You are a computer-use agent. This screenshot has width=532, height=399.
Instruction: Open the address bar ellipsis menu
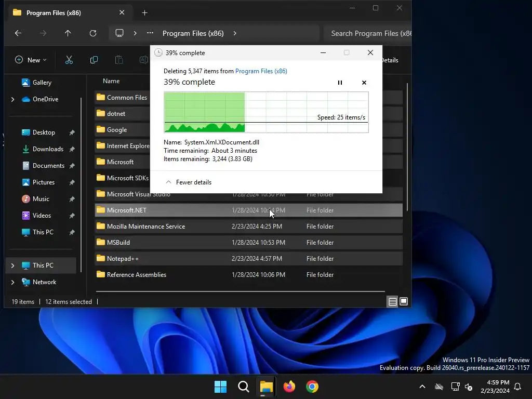[x=150, y=33]
